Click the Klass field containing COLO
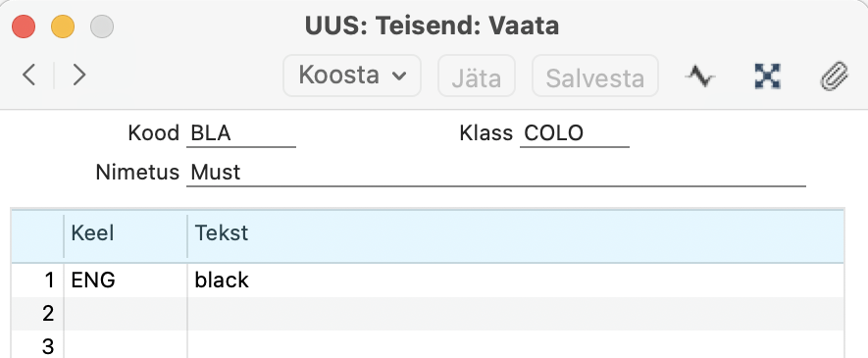Screen dimensions: 868x358 tap(575, 134)
